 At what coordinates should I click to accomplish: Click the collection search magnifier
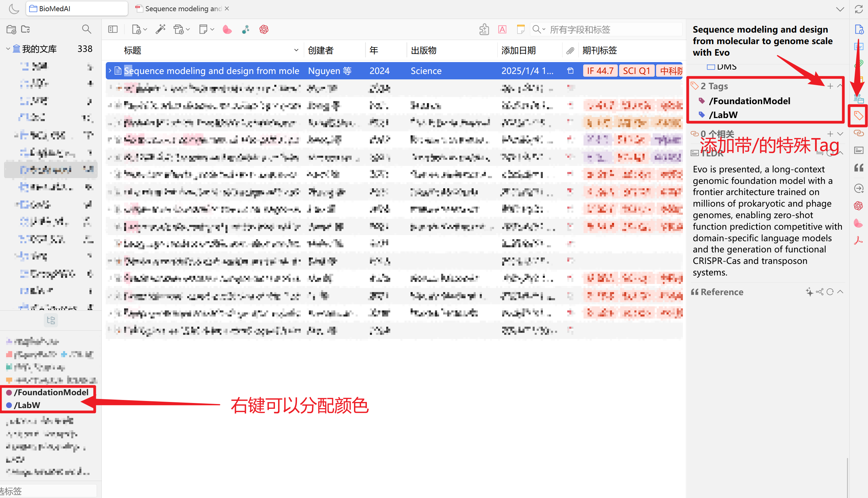click(x=86, y=30)
